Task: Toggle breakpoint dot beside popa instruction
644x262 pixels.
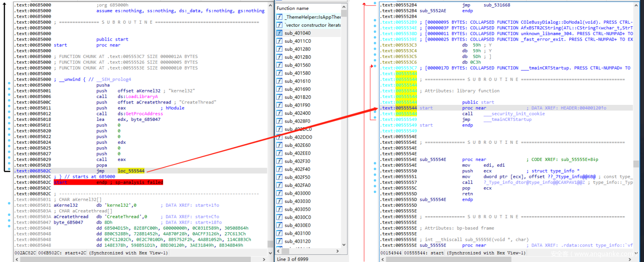Action: 9,165
